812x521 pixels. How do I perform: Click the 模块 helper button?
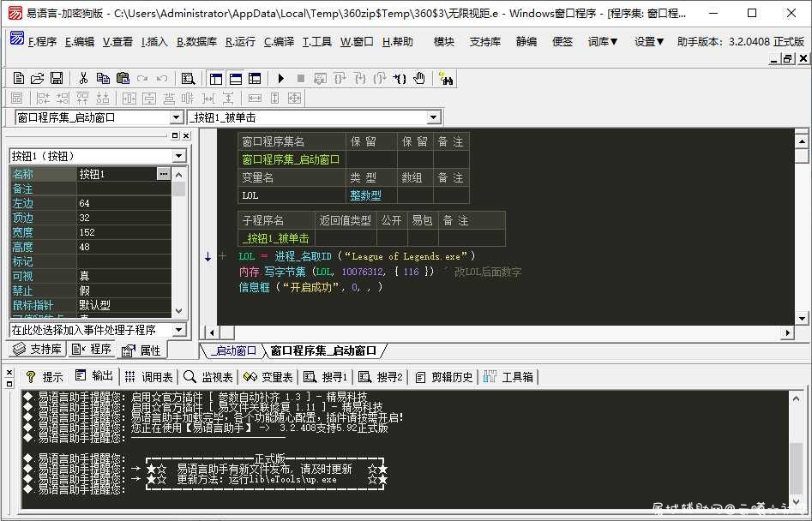(x=444, y=42)
